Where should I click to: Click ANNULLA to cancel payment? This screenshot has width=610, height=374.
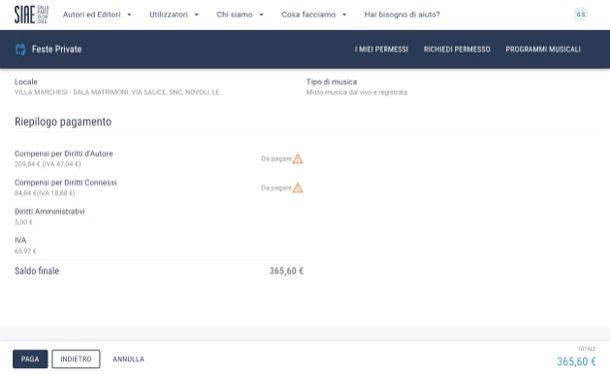128,359
